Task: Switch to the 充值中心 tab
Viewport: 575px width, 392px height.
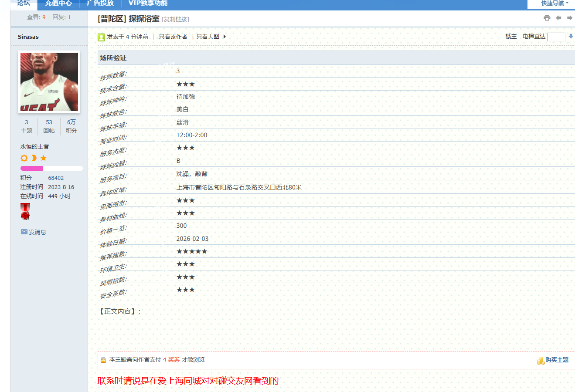Action: [58, 3]
